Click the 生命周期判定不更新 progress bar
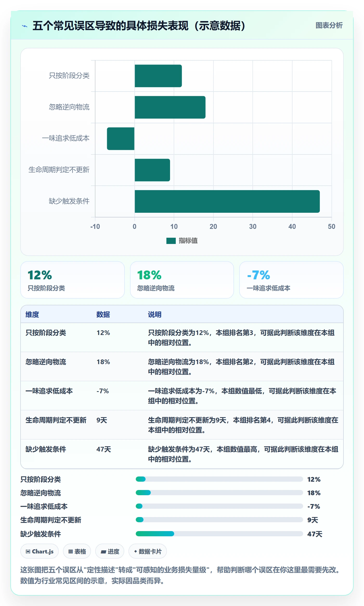This screenshot has width=364, height=606. (219, 520)
